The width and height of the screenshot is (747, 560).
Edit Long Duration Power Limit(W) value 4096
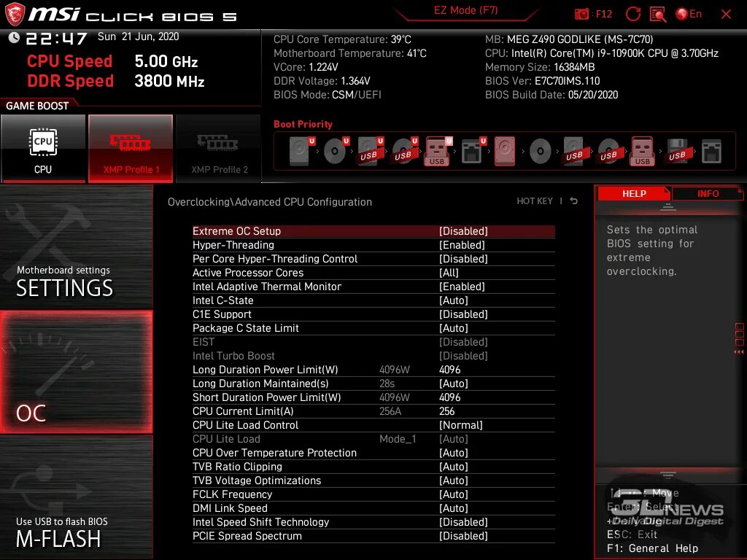click(x=449, y=370)
